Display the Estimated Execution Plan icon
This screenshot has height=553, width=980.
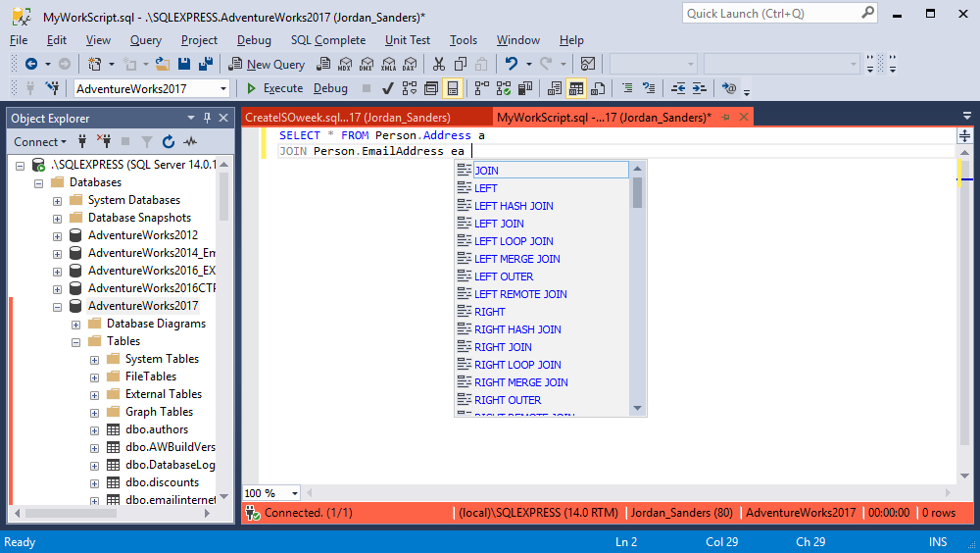pyautogui.click(x=410, y=88)
